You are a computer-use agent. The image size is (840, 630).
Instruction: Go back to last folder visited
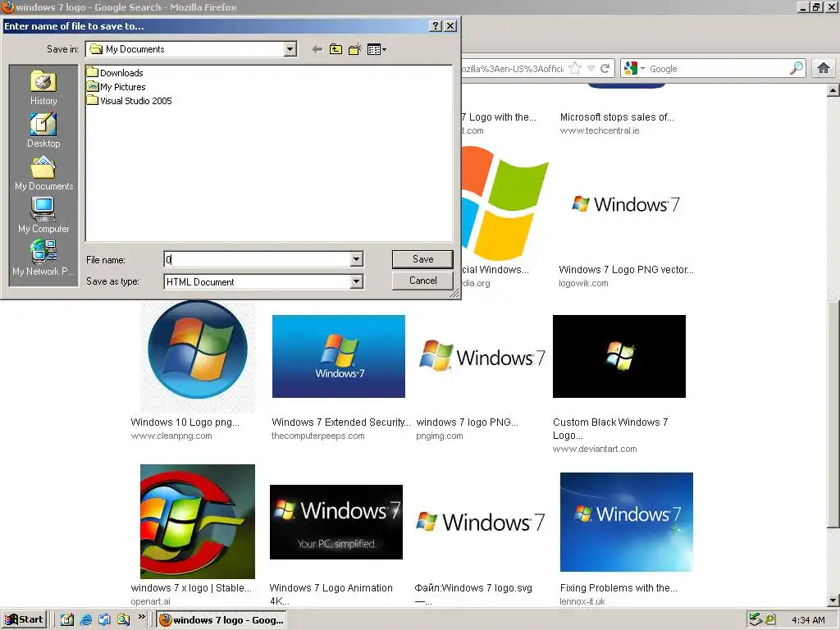[317, 49]
